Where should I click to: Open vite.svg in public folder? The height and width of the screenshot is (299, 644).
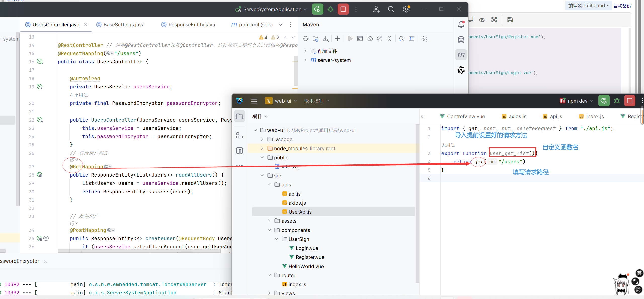(287, 166)
